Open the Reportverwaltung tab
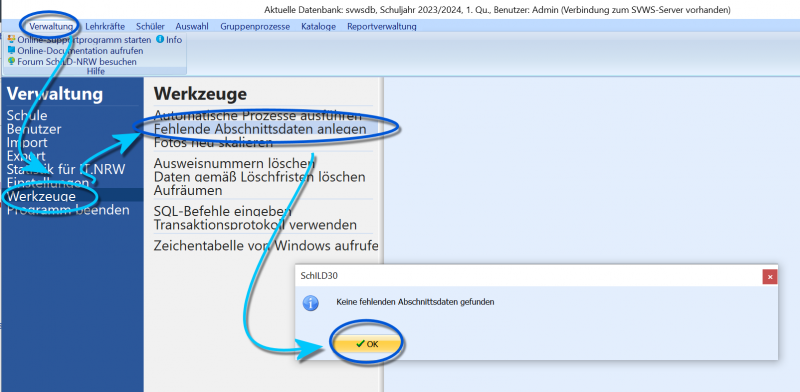 click(x=382, y=27)
